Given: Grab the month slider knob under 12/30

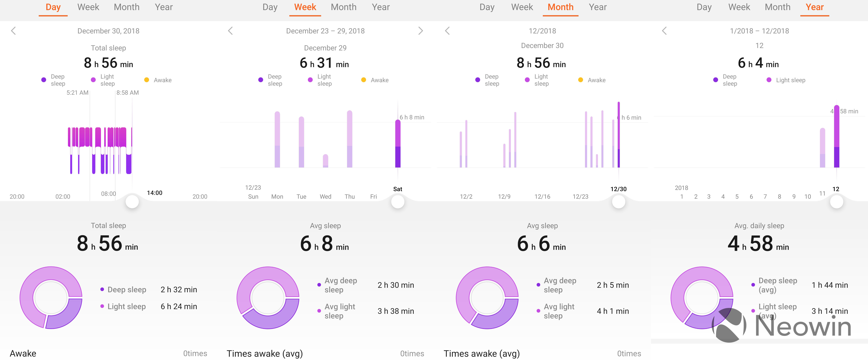Looking at the screenshot, I should tap(619, 202).
